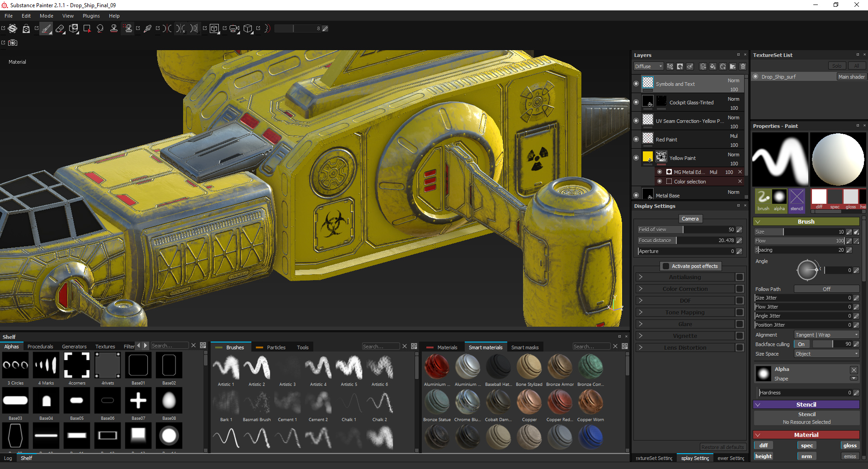
Task: Select the Polygon Fill tool
Action: (x=87, y=28)
